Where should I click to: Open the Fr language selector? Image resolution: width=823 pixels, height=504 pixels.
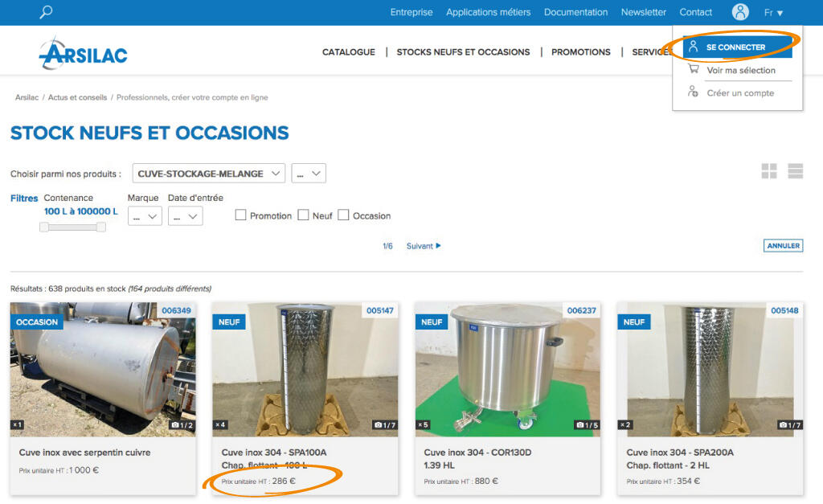[774, 13]
